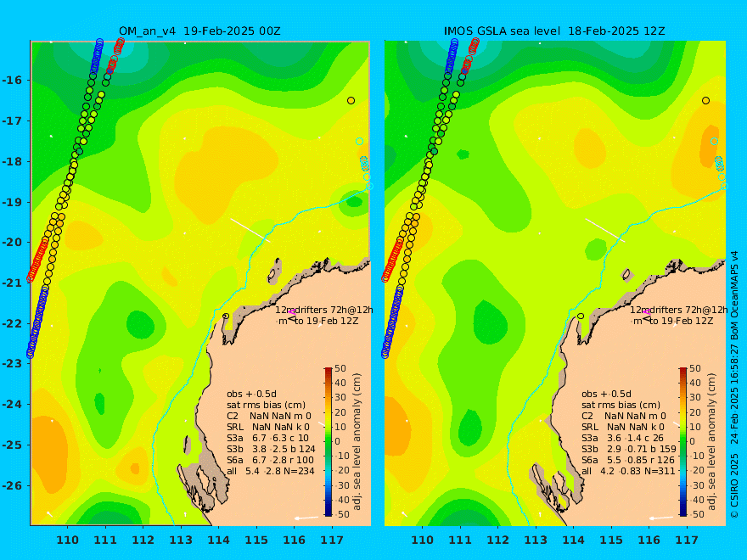Click 'sat rms bias (cm)' in right map
This screenshot has height=560, width=747.
point(621,405)
